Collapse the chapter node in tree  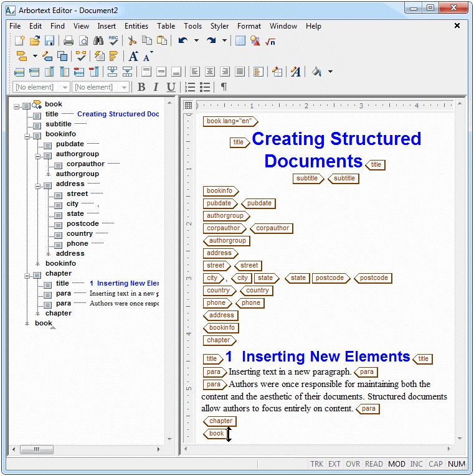click(27, 276)
